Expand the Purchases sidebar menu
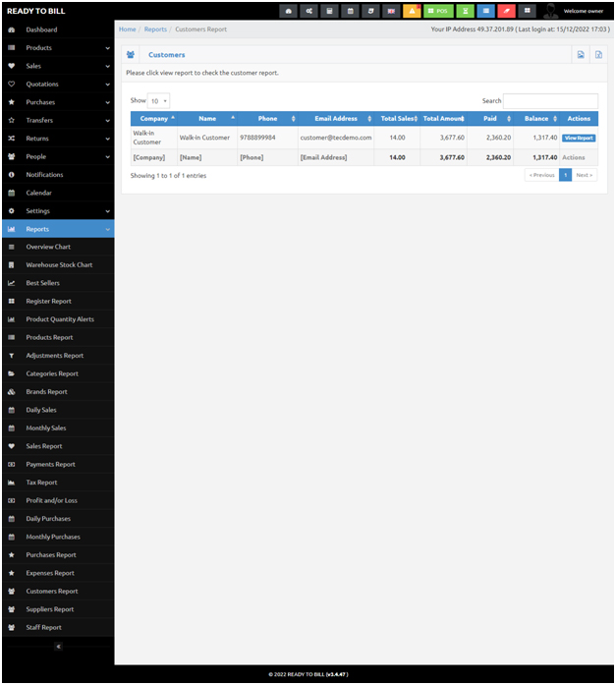The height and width of the screenshot is (685, 616). pyautogui.click(x=58, y=102)
